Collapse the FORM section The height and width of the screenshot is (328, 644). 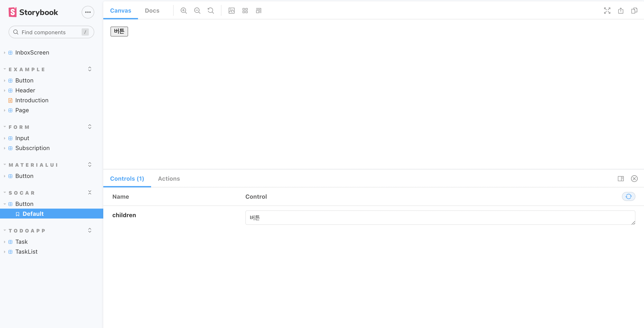pyautogui.click(x=19, y=127)
